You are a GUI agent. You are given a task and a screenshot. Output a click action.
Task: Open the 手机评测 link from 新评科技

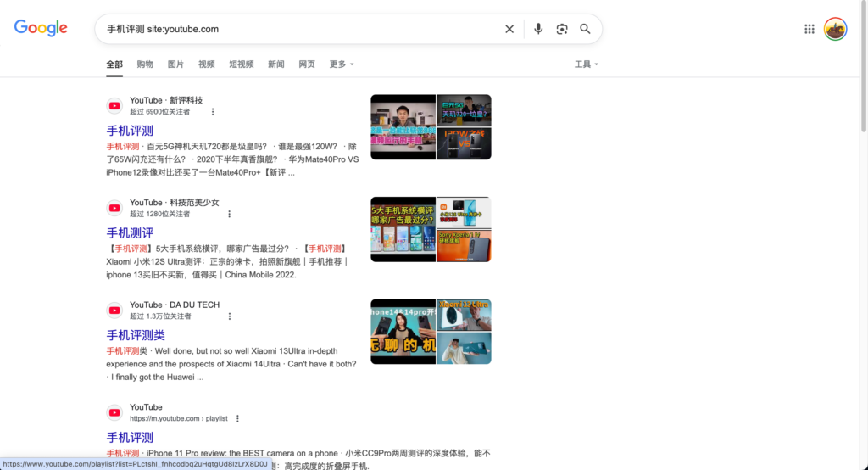click(130, 131)
